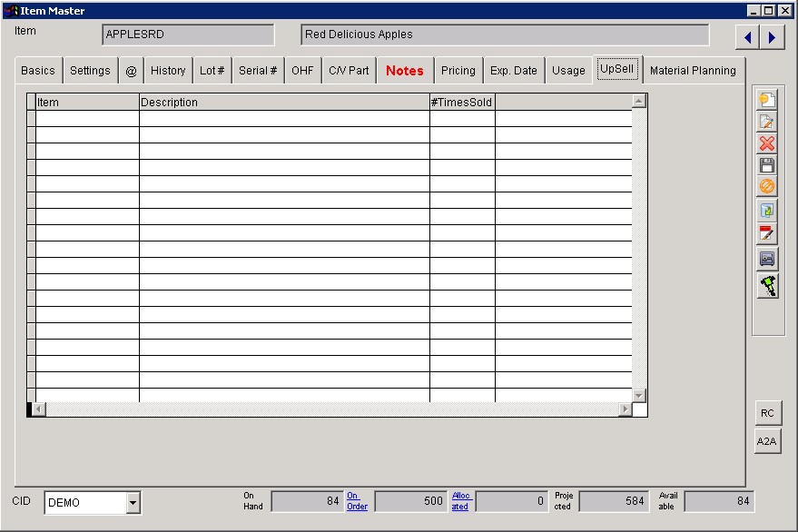The image size is (798, 532).
Task: Open the Material Planning tab
Action: pos(693,71)
